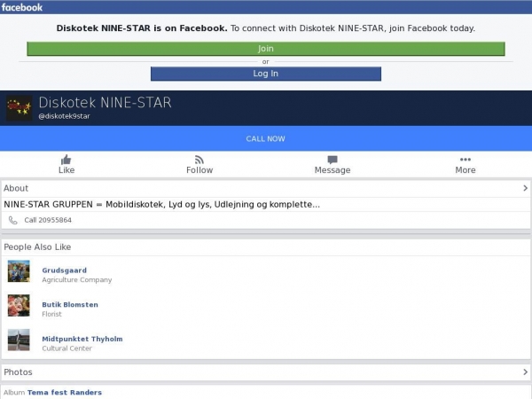Viewport: 532px width, 399px height.
Task: Open the More three-dots icon
Action: tap(465, 160)
